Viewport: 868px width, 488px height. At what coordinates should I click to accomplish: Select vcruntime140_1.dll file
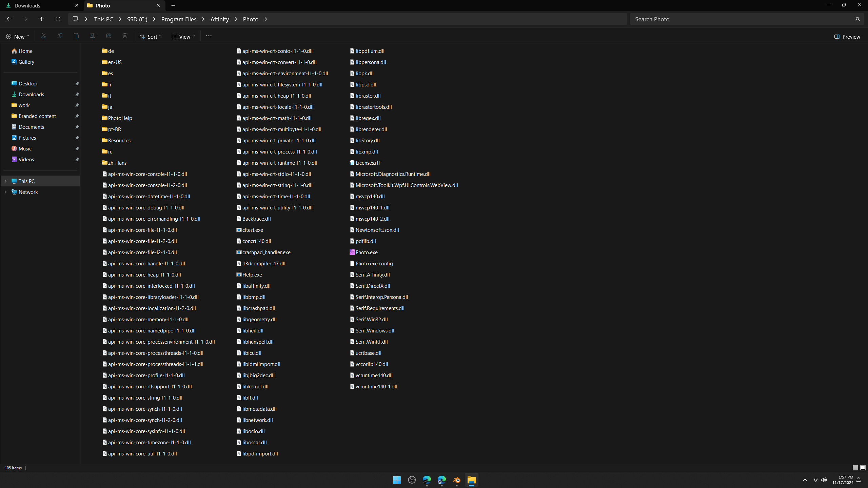pos(374,386)
